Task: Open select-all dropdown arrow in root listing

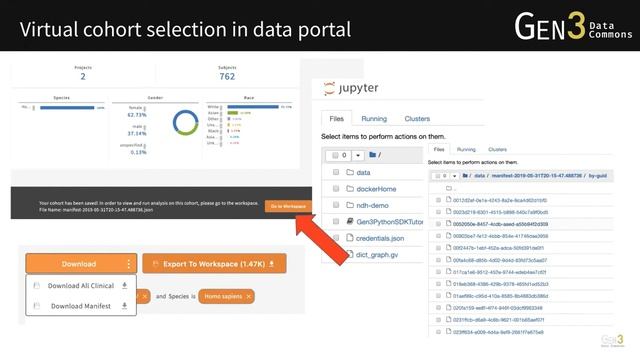Action: tap(358, 155)
